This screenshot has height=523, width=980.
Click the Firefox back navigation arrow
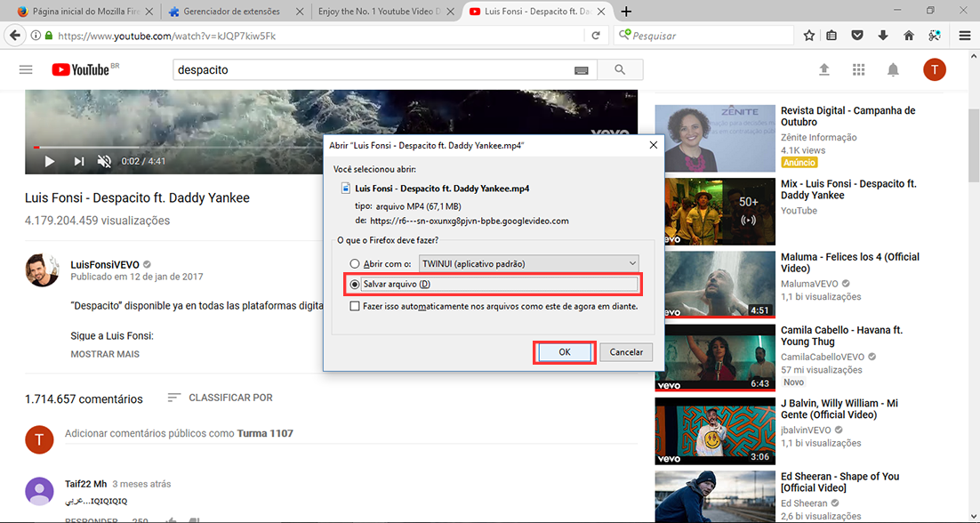[x=15, y=36]
